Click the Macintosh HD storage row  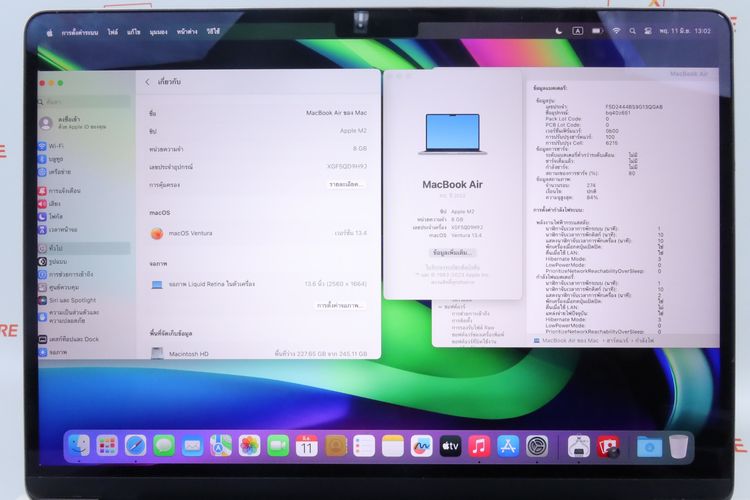258,354
